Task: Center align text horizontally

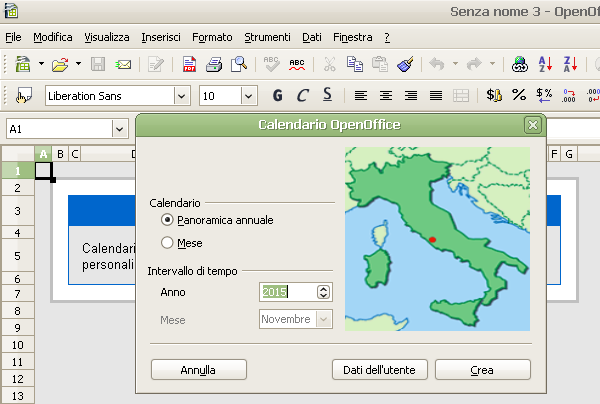Action: coord(386,96)
